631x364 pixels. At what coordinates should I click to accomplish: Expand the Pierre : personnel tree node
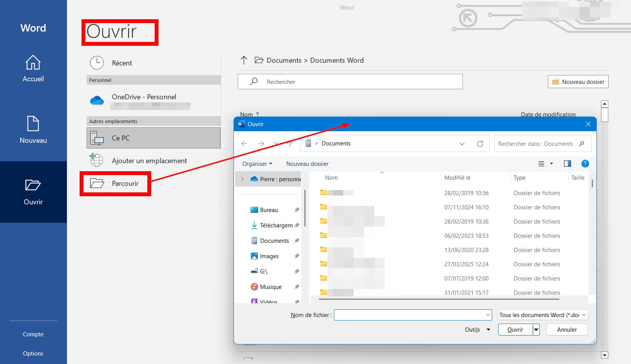click(242, 179)
